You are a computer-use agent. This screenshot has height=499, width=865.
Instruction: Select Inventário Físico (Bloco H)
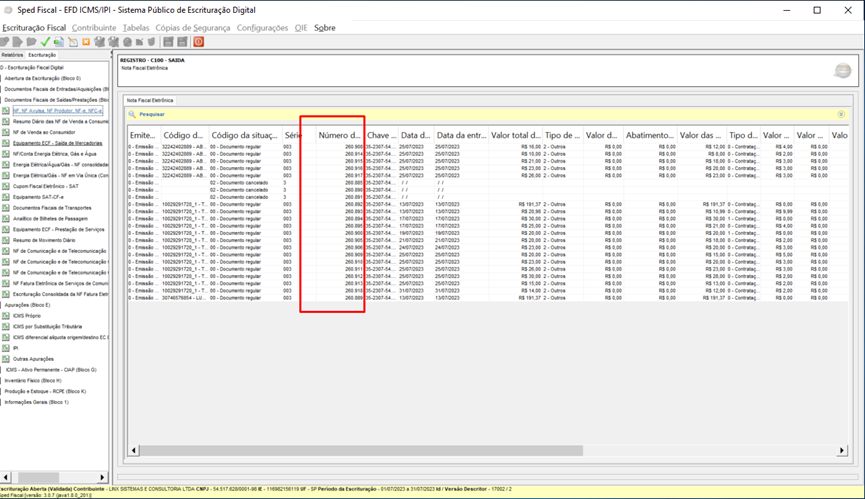[33, 380]
